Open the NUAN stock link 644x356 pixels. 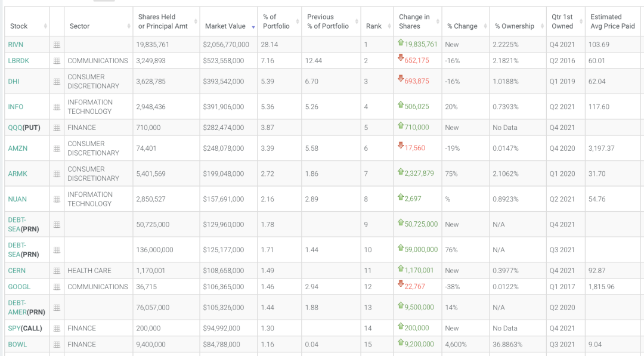(x=17, y=199)
